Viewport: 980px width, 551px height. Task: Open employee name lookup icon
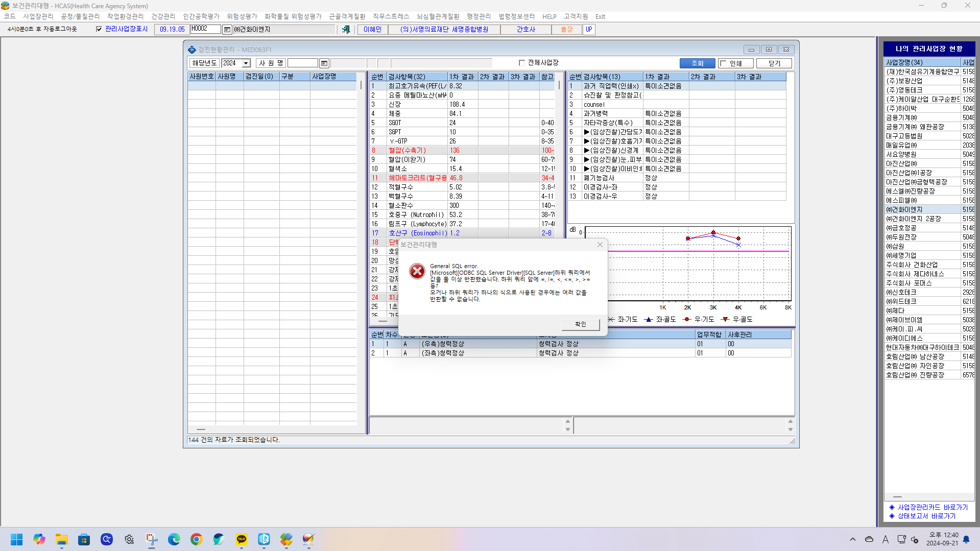(x=324, y=63)
